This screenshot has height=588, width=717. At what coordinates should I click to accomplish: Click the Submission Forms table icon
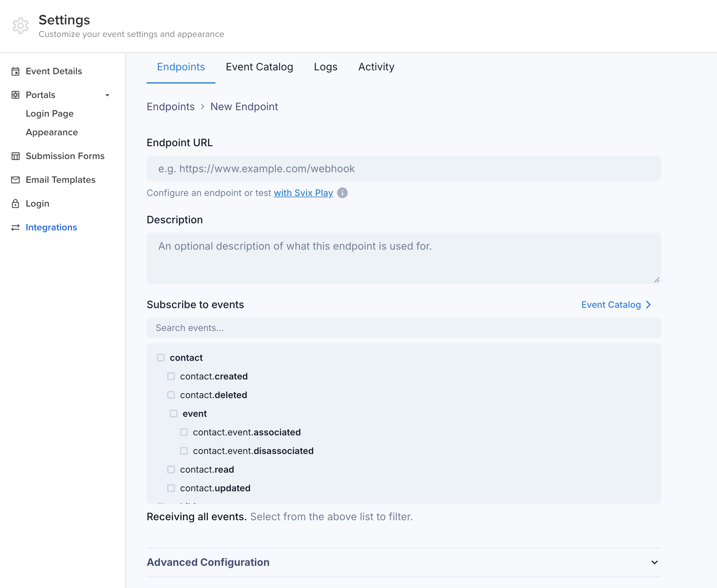coord(15,156)
